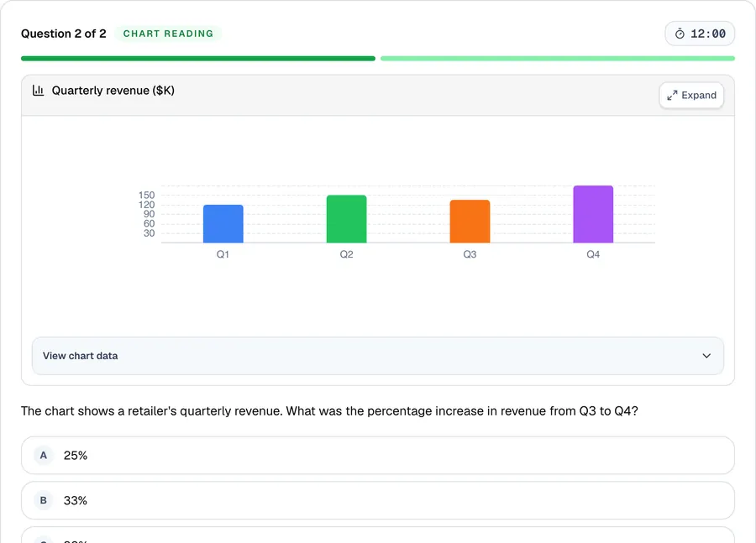
Task: Click the Quarterly revenue ($K) title
Action: point(113,90)
